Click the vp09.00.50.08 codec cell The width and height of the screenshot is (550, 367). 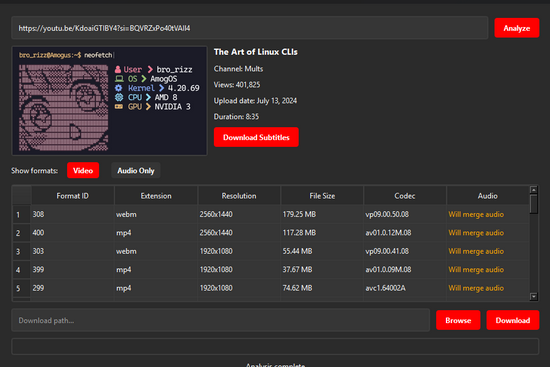pyautogui.click(x=405, y=214)
